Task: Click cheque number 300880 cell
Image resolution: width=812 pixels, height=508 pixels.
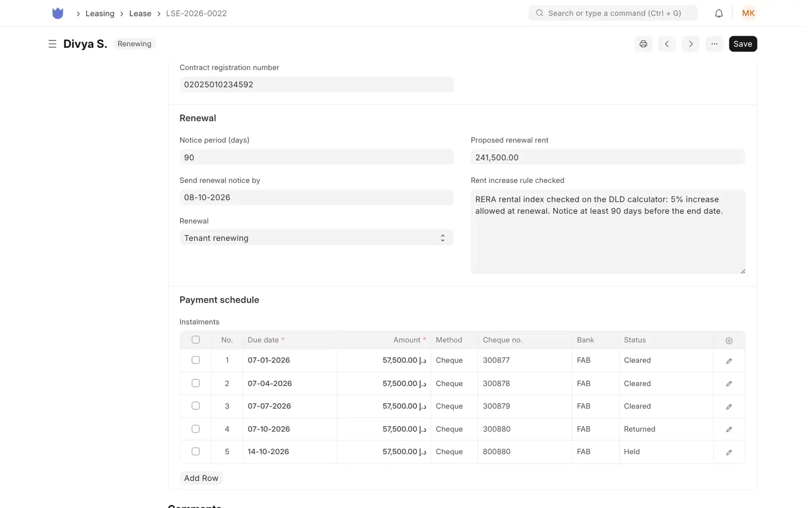Action: [x=524, y=429]
